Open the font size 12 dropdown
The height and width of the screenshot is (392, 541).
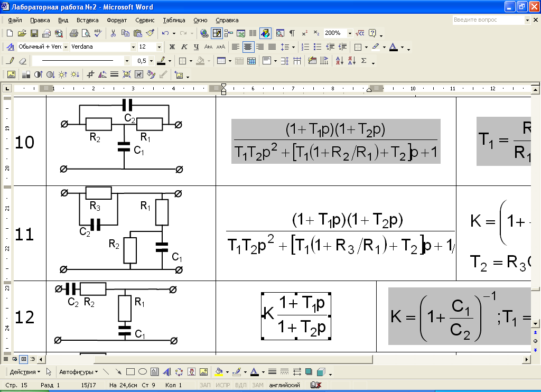(159, 47)
